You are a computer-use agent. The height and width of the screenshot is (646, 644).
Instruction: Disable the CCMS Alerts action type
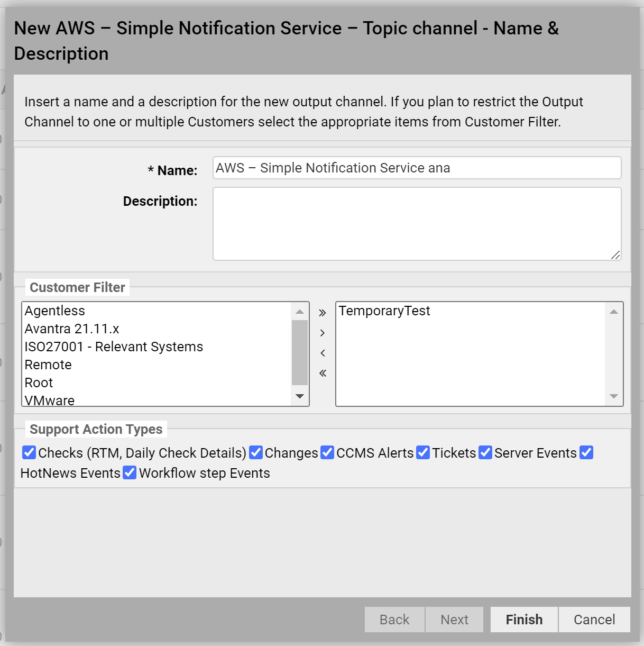[327, 452]
